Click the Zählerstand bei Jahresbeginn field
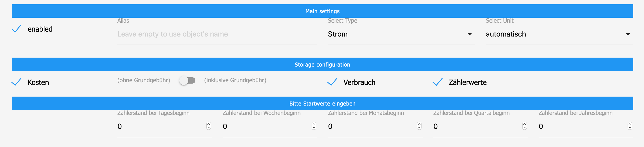The image size is (644, 147). pos(582,126)
